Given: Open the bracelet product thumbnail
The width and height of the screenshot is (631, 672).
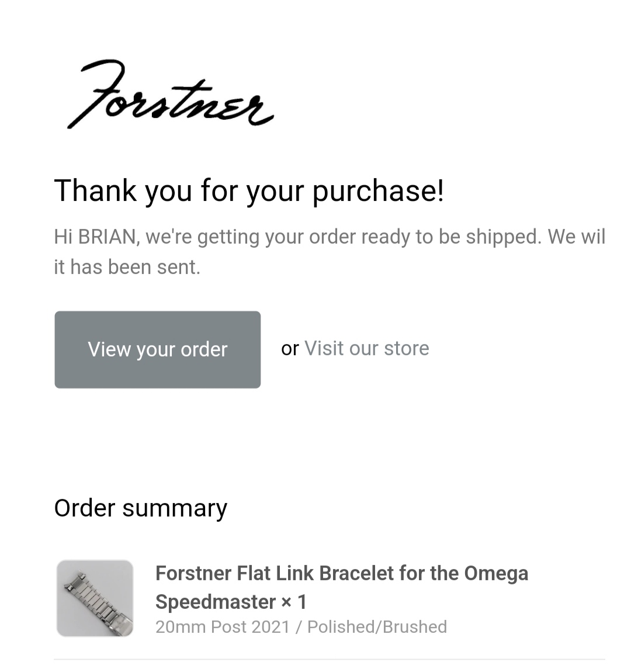Looking at the screenshot, I should click(95, 598).
